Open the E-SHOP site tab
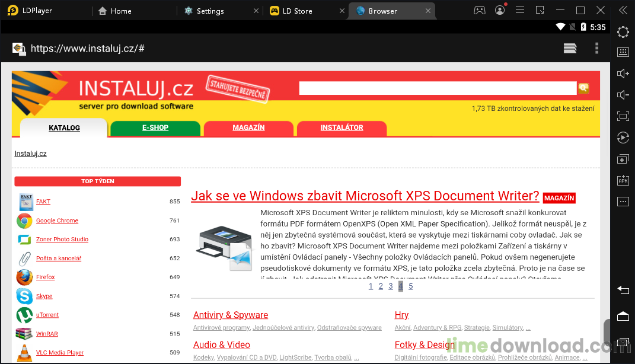 click(x=155, y=127)
